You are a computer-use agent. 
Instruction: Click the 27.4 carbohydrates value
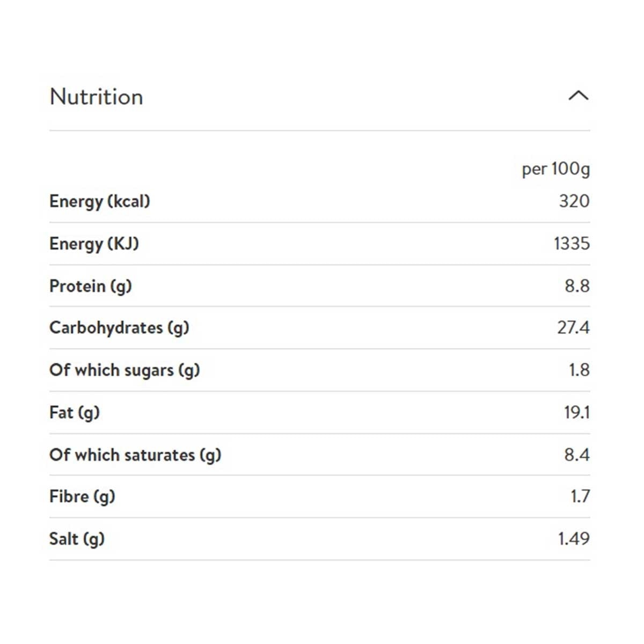tap(573, 328)
